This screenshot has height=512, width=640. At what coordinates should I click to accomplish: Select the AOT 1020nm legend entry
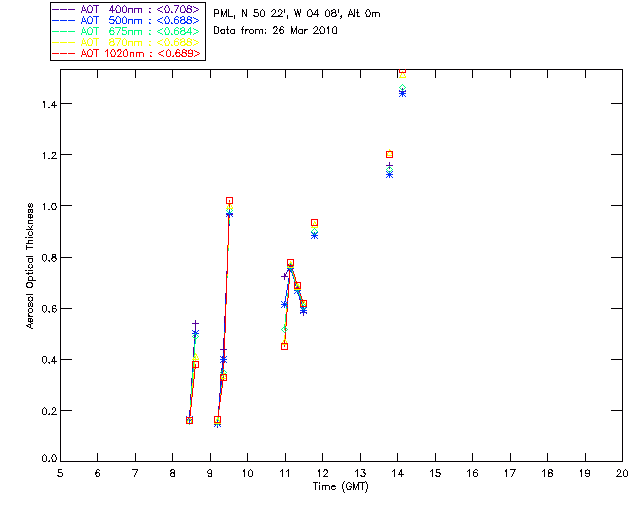tap(127, 53)
